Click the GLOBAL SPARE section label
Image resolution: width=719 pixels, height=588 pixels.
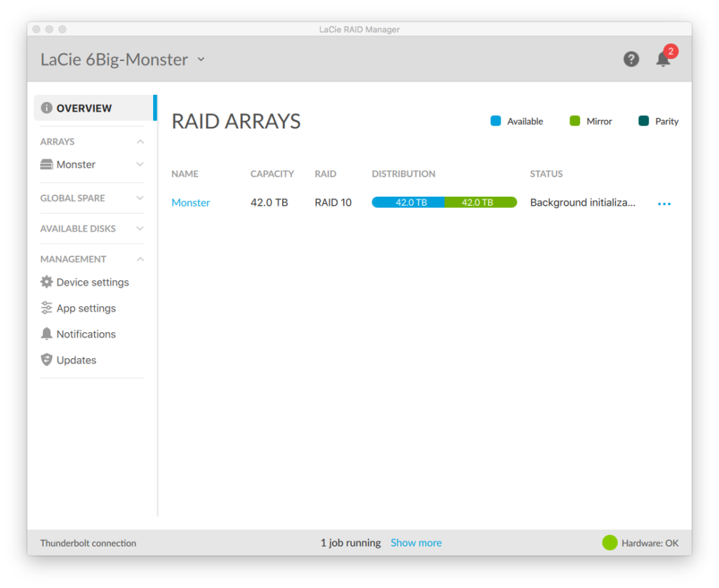click(x=72, y=198)
